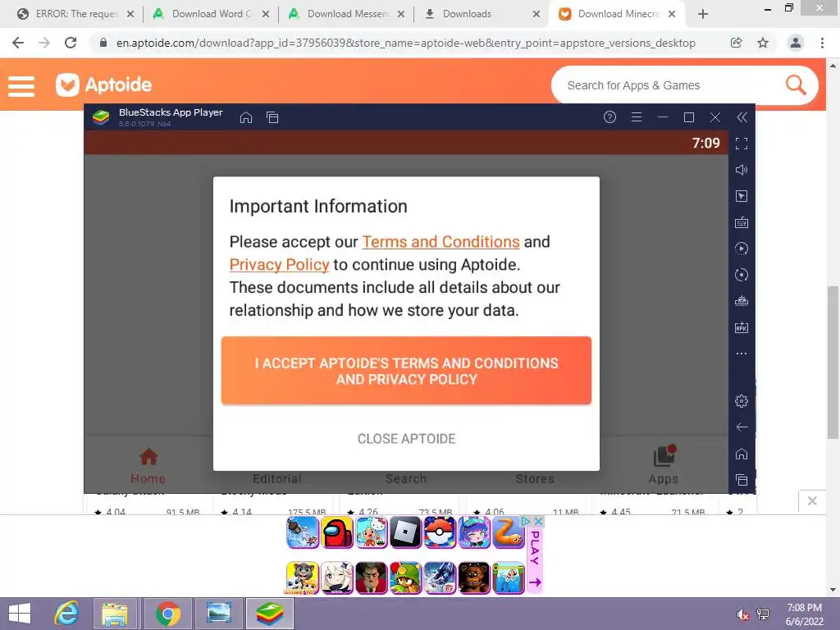Click CLOSE APTOIDE button

click(x=406, y=439)
